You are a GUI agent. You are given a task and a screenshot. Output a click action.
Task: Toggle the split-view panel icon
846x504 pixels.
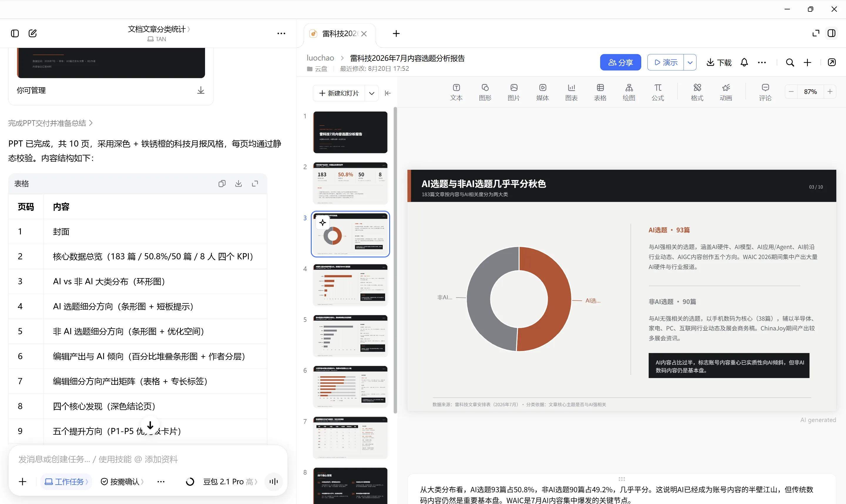(831, 33)
